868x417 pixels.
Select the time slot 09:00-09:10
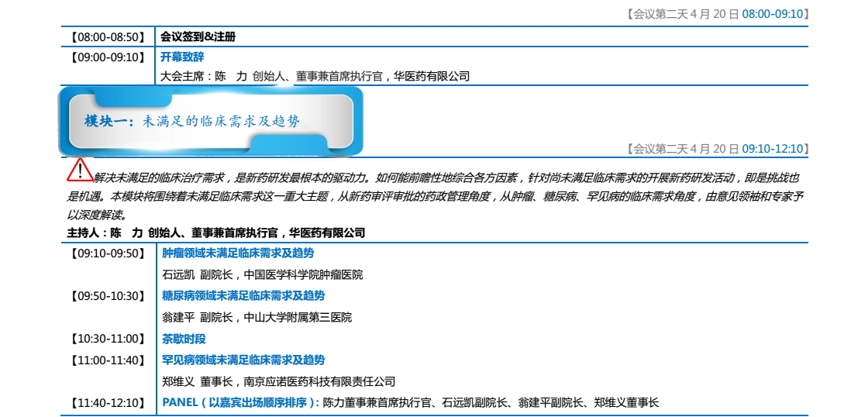[108, 57]
